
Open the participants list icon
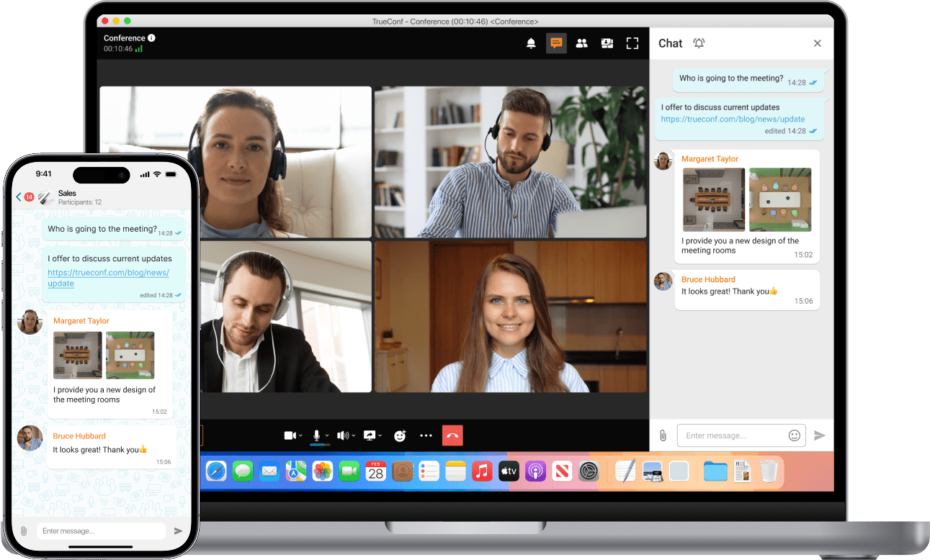582,43
